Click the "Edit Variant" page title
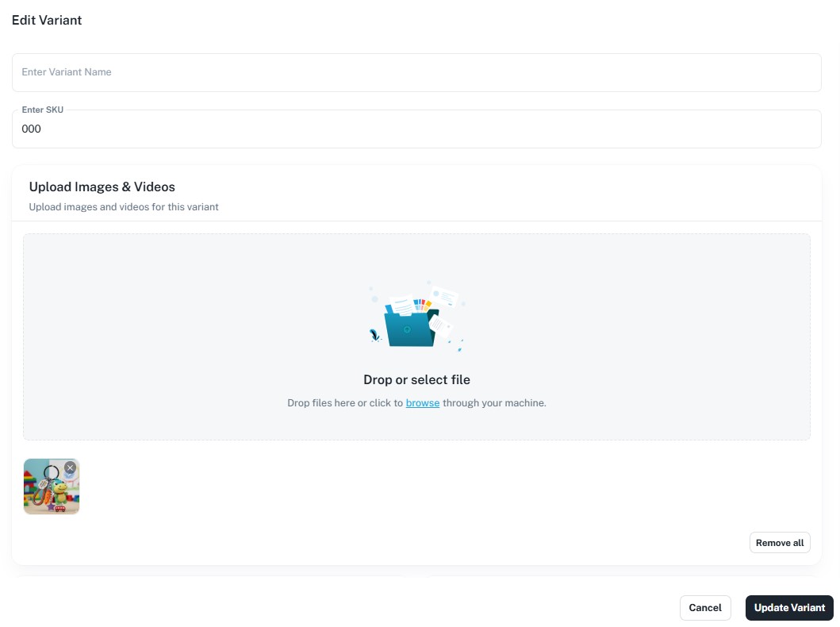840x627 pixels. click(47, 21)
